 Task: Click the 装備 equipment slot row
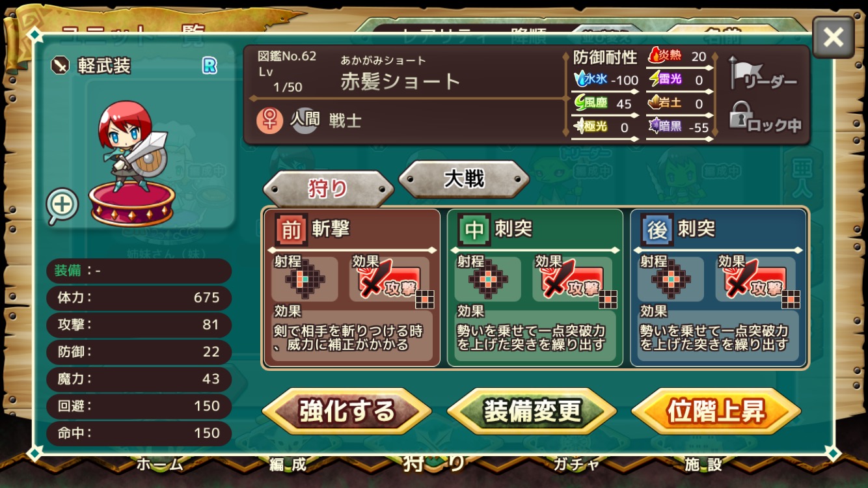(139, 271)
